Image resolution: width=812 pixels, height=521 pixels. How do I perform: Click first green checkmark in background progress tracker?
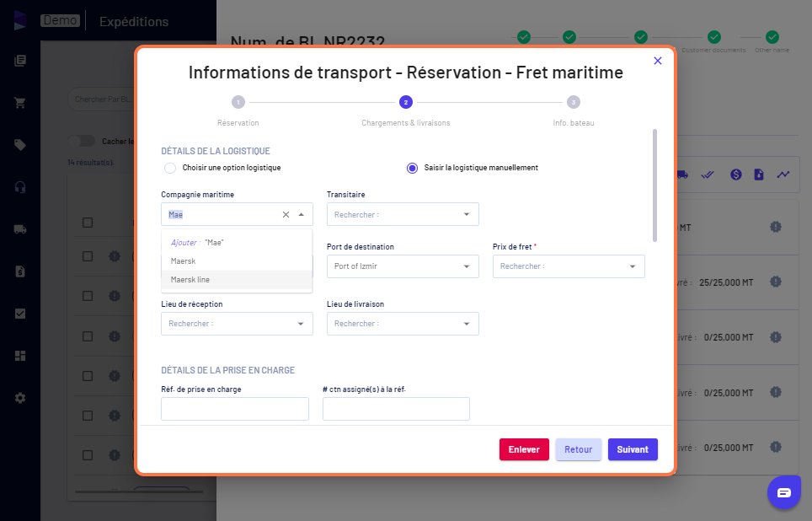pyautogui.click(x=524, y=37)
